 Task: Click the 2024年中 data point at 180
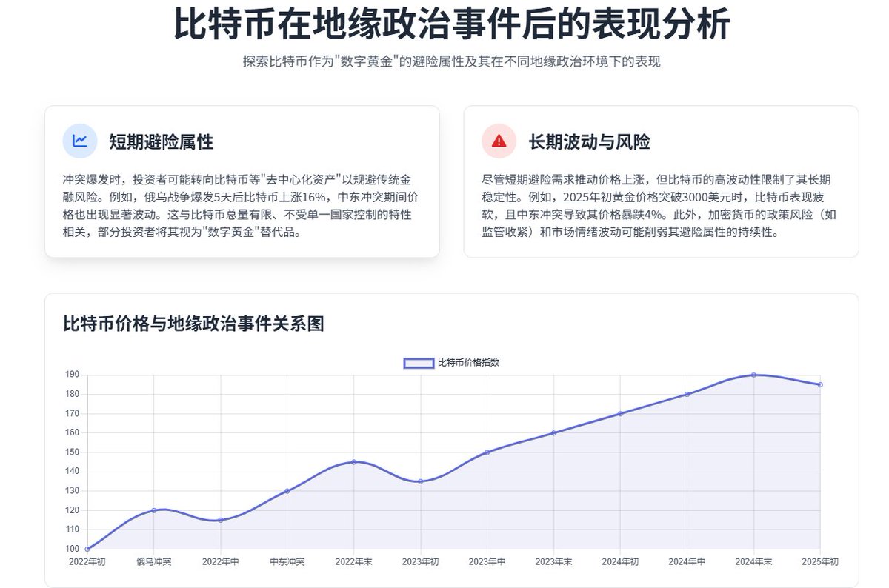[687, 394]
